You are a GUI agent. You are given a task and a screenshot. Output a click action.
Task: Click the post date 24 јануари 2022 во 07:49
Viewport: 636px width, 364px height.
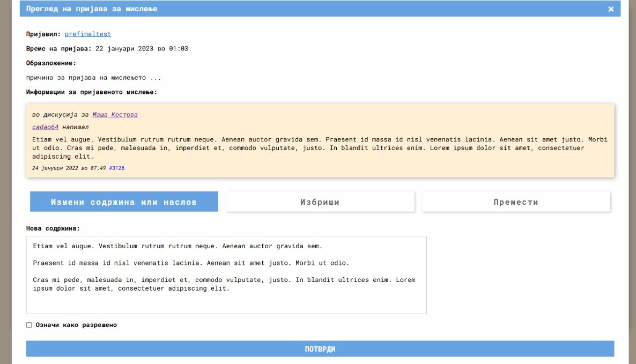pos(69,168)
